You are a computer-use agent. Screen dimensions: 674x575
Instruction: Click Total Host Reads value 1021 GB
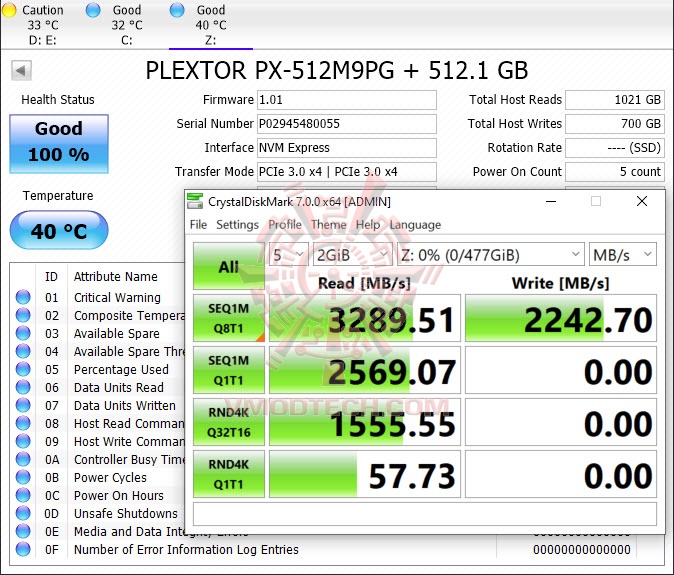615,100
